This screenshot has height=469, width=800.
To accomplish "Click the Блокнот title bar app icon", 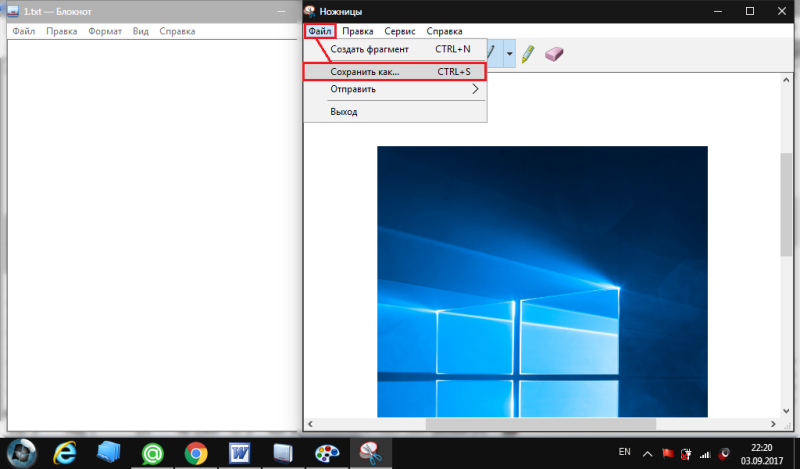I will pyautogui.click(x=13, y=11).
